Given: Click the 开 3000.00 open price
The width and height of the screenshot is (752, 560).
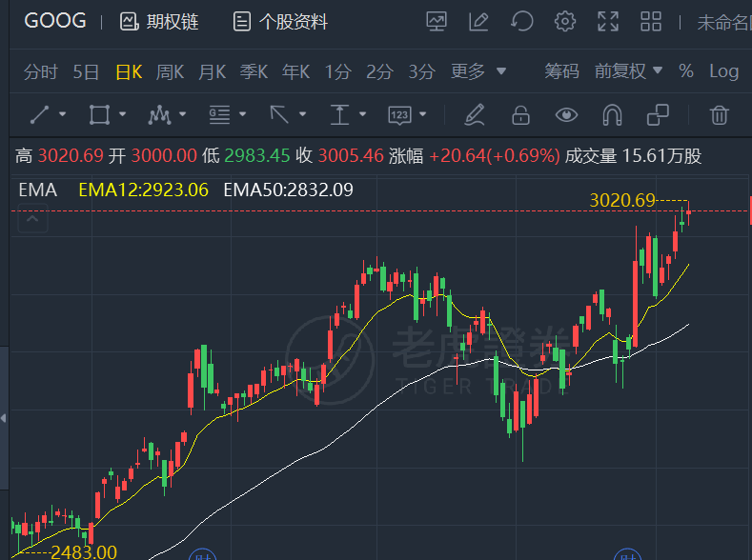Looking at the screenshot, I should click(152, 155).
